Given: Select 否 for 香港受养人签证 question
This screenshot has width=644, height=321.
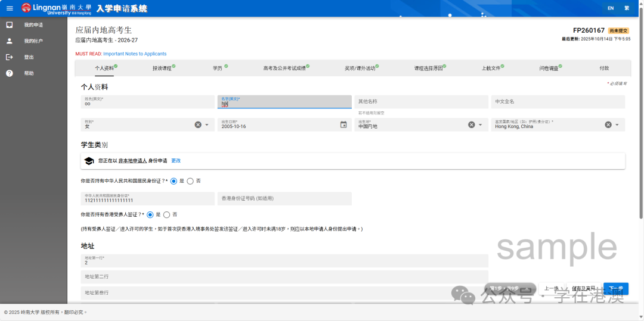Looking at the screenshot, I should click(166, 214).
